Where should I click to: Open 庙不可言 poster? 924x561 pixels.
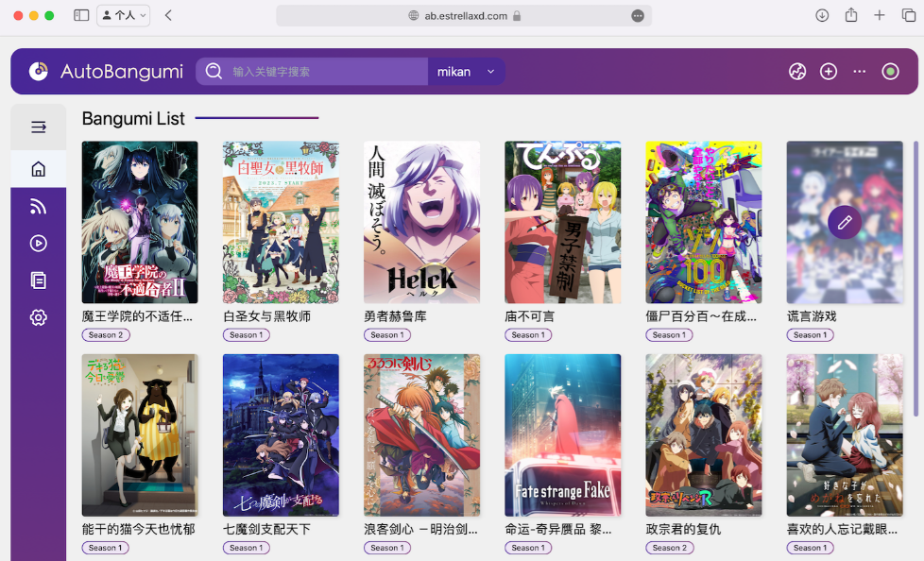pos(563,222)
